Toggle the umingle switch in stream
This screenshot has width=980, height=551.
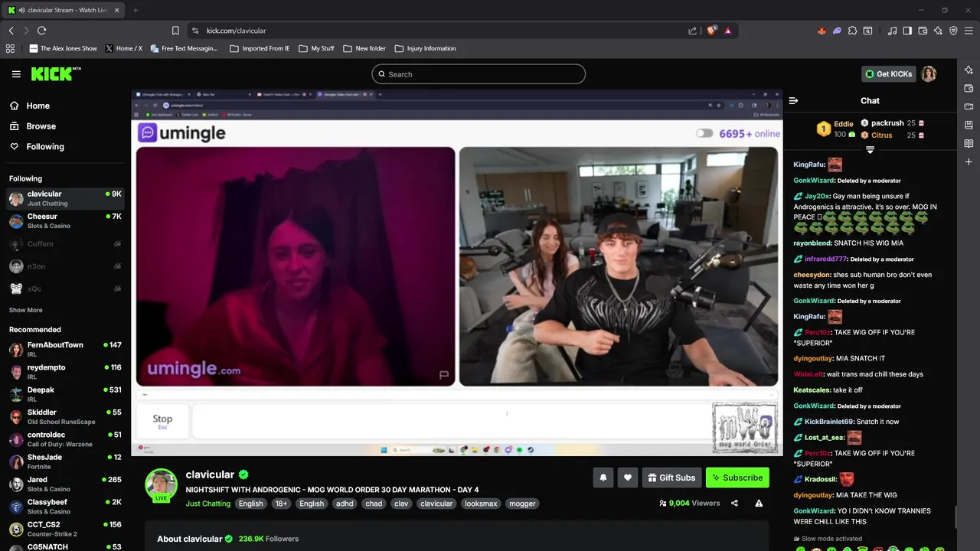pos(704,133)
